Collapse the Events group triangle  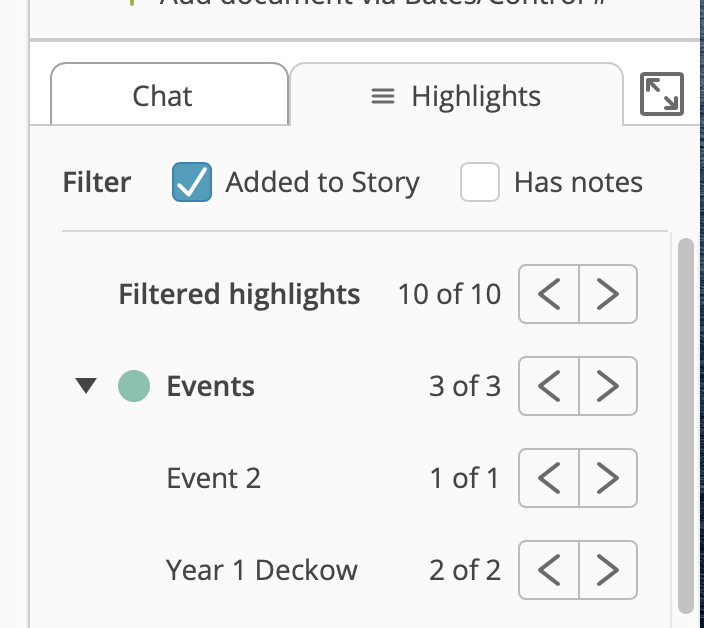[86, 386]
